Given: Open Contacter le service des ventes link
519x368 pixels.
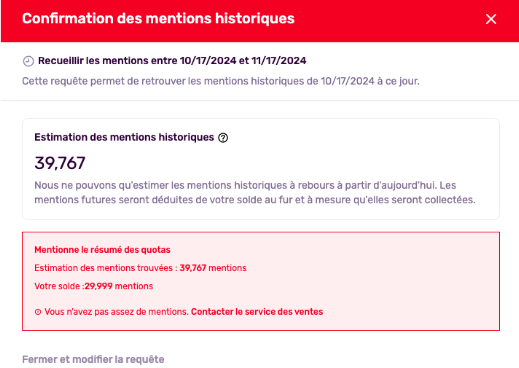Looking at the screenshot, I should pyautogui.click(x=257, y=312).
